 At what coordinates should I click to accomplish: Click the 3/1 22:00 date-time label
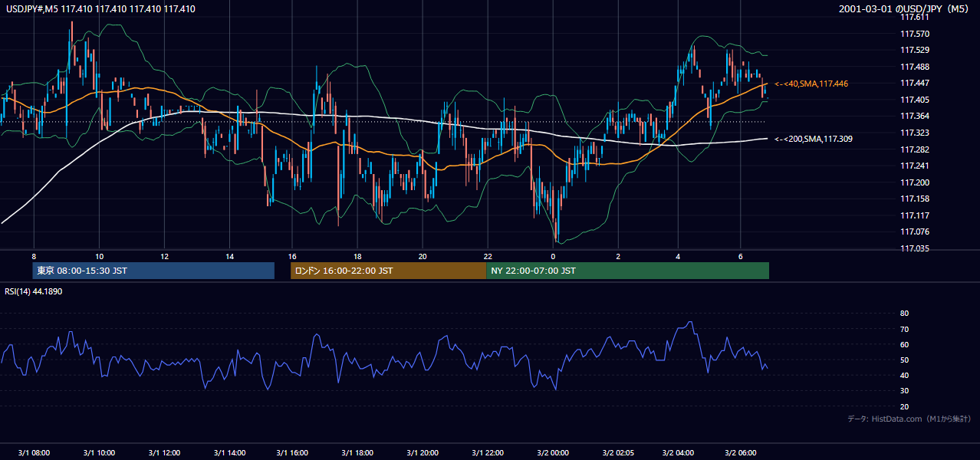point(488,453)
